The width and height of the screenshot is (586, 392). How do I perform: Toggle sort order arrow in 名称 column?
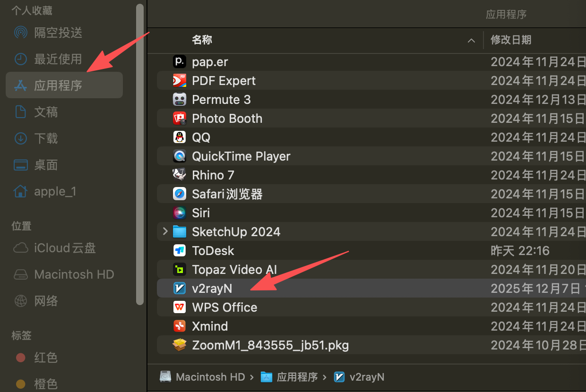(x=471, y=41)
